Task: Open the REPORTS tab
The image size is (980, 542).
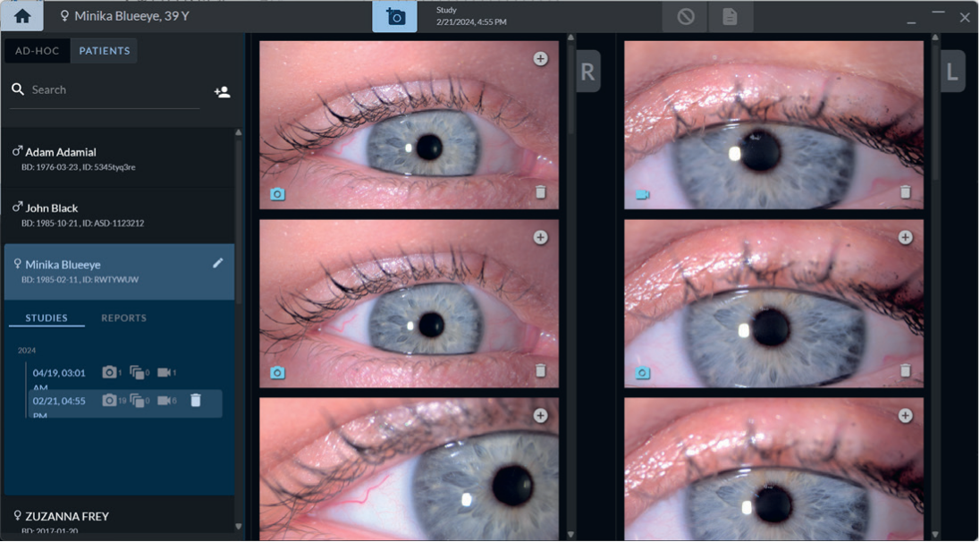Action: coord(123,318)
